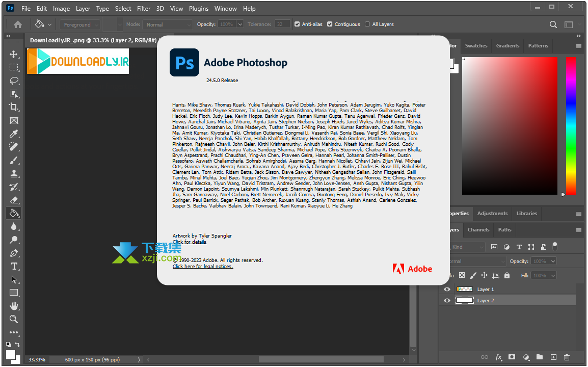This screenshot has width=588, height=367.
Task: Select the Paint Bucket tool
Action: coord(14,213)
